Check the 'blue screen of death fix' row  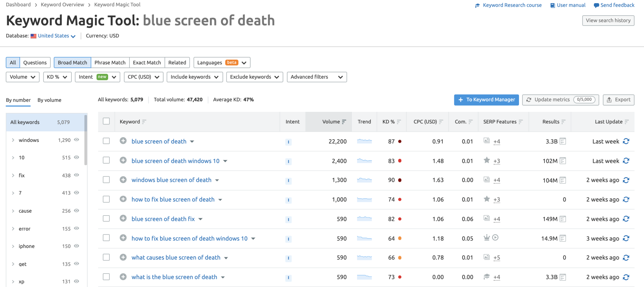(x=106, y=218)
